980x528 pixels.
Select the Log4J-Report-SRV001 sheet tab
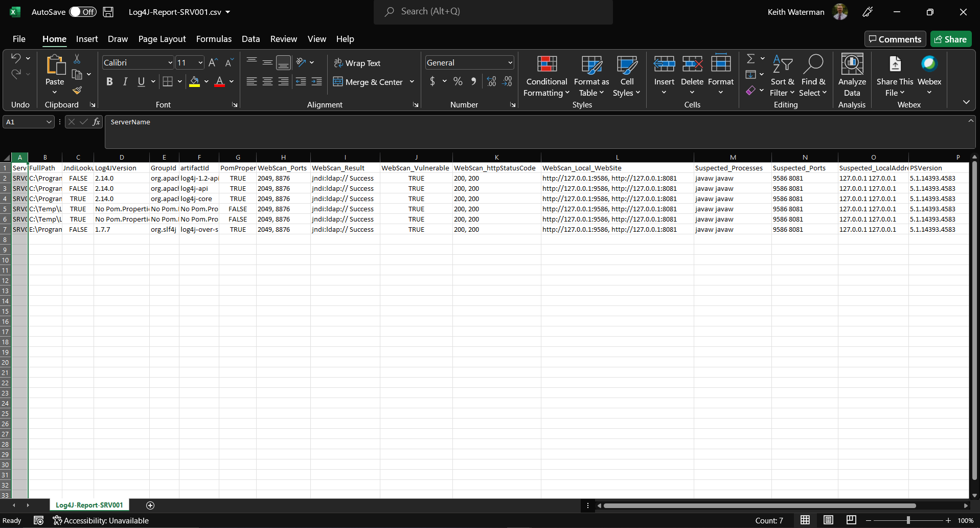[89, 505]
